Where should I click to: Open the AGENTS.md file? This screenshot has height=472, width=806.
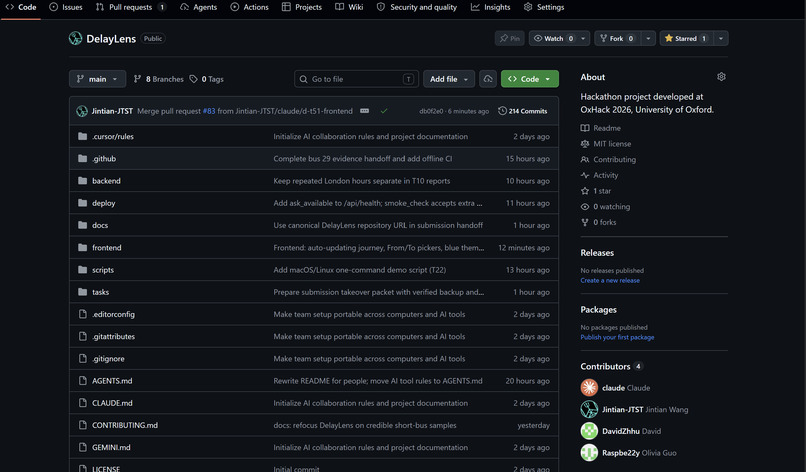point(112,381)
